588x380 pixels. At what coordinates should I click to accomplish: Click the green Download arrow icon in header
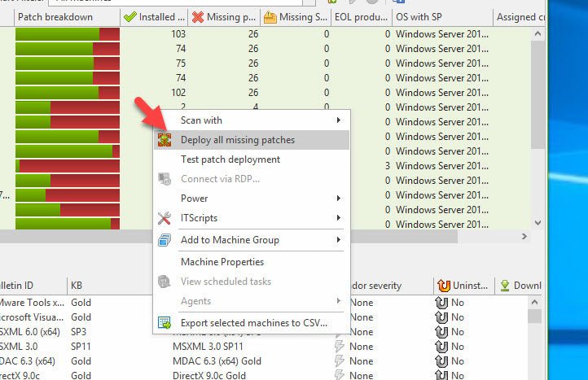coord(505,286)
